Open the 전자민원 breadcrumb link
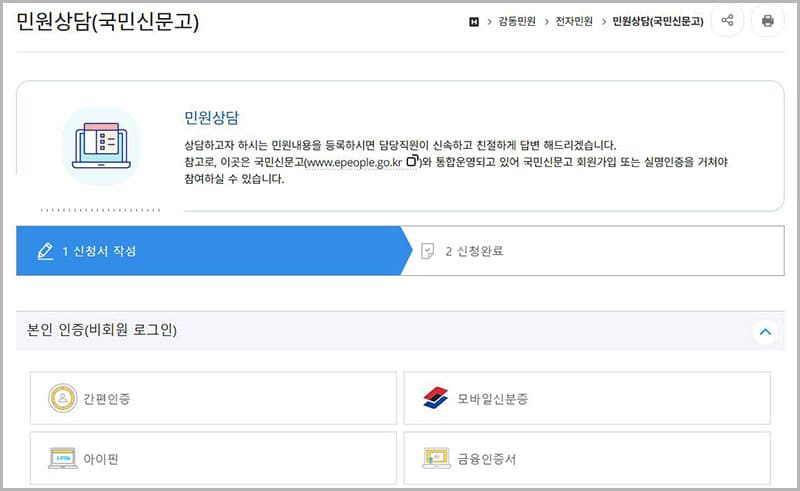The image size is (800, 491). tap(574, 21)
